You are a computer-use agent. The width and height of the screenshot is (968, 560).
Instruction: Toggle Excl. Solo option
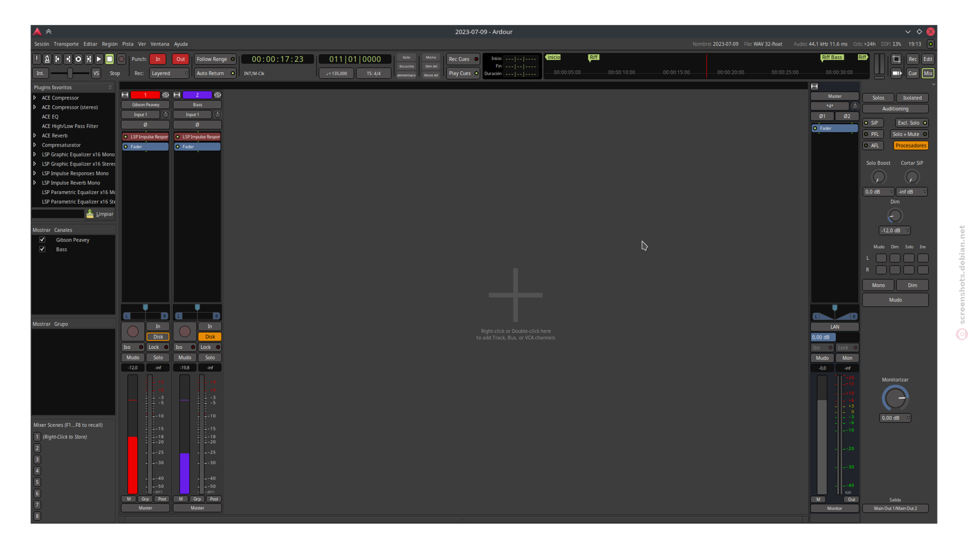tap(911, 123)
